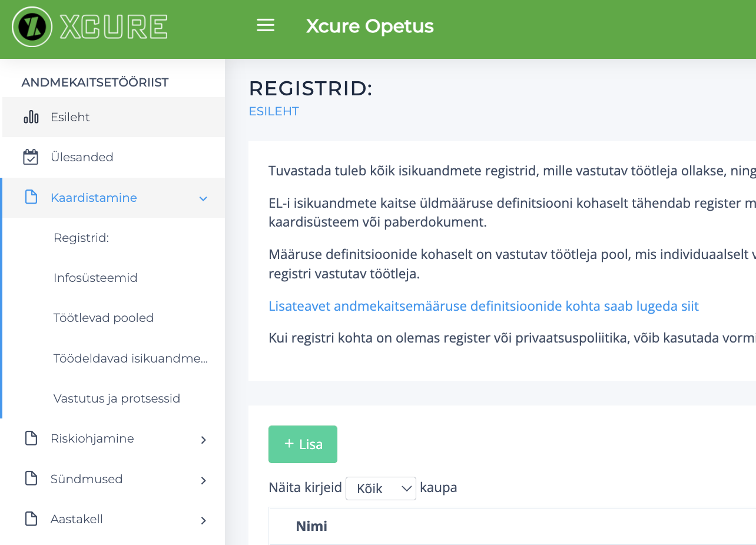This screenshot has height=545, width=756.
Task: Open Infosüsteemid in the sidebar
Action: 95,278
